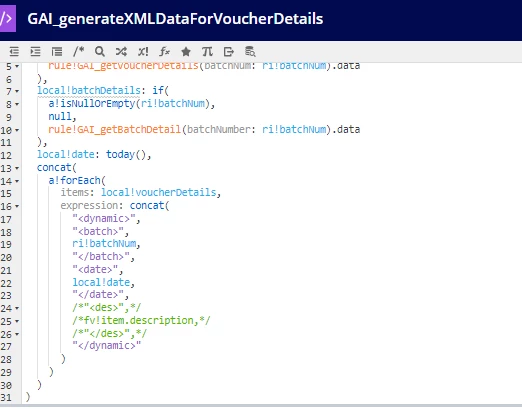
Task: Click the star toolbar icon
Action: [x=186, y=52]
